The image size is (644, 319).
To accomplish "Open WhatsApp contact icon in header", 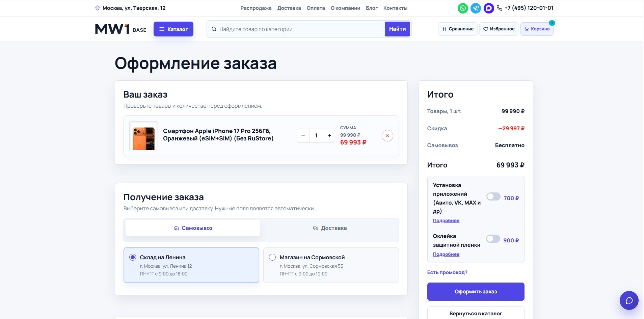I will point(463,8).
